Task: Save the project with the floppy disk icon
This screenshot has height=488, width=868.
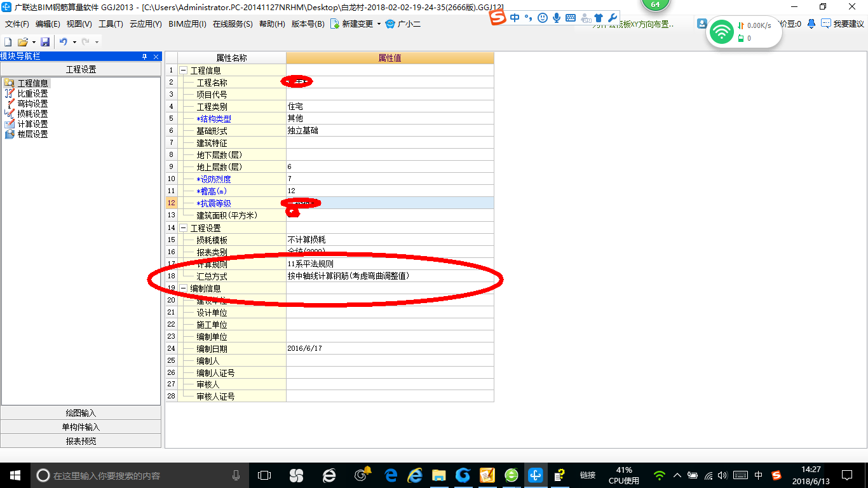Action: tap(45, 42)
